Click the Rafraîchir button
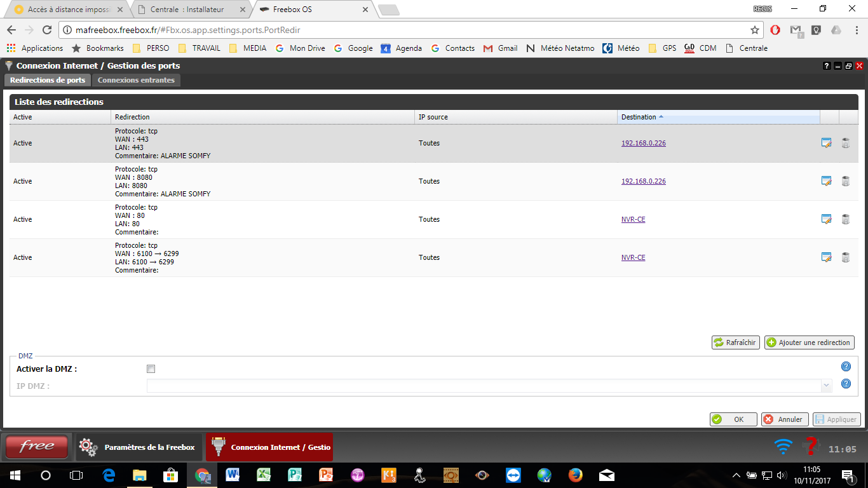The height and width of the screenshot is (488, 868). click(735, 342)
